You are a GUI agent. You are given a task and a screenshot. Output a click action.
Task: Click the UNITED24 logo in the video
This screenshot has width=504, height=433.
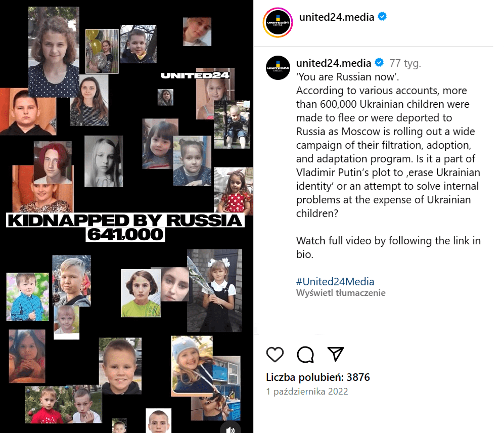(195, 75)
